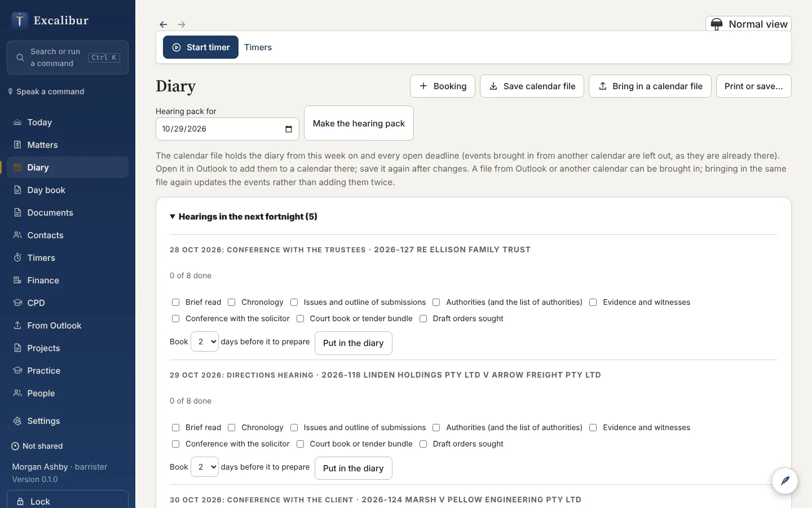Open CPD in the sidebar

pos(68,303)
